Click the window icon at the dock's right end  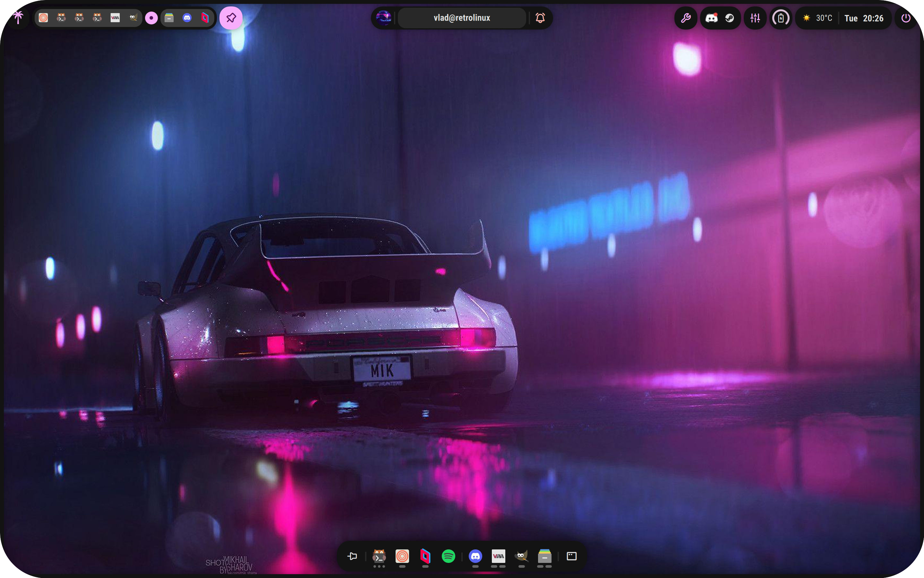[x=572, y=556]
